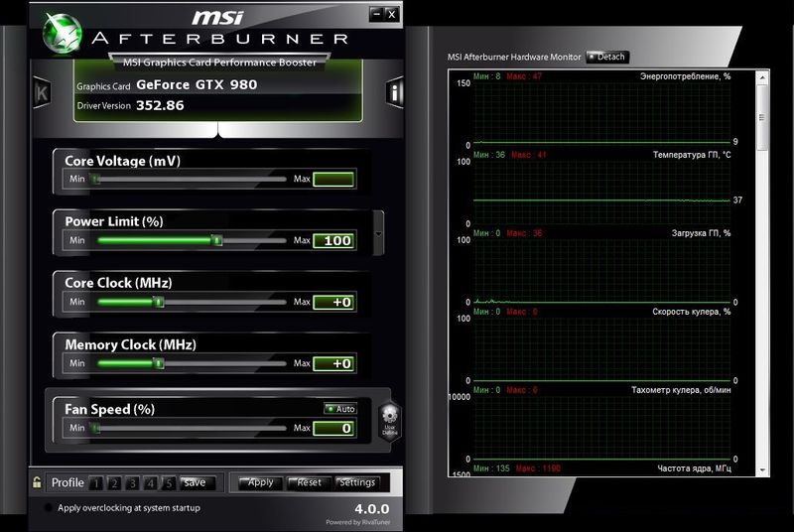Image resolution: width=794 pixels, height=532 pixels.
Task: Toggle Auto fan speed mode
Action: [x=340, y=409]
